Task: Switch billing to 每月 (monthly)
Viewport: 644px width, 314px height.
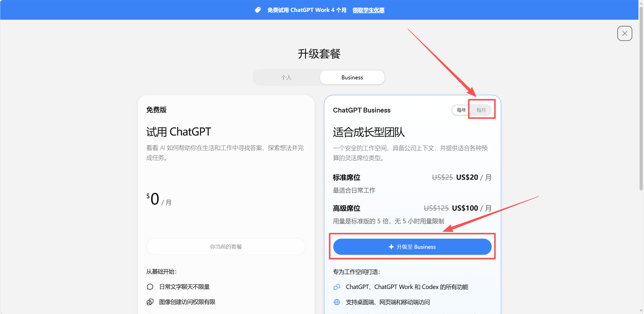Action: (x=481, y=110)
